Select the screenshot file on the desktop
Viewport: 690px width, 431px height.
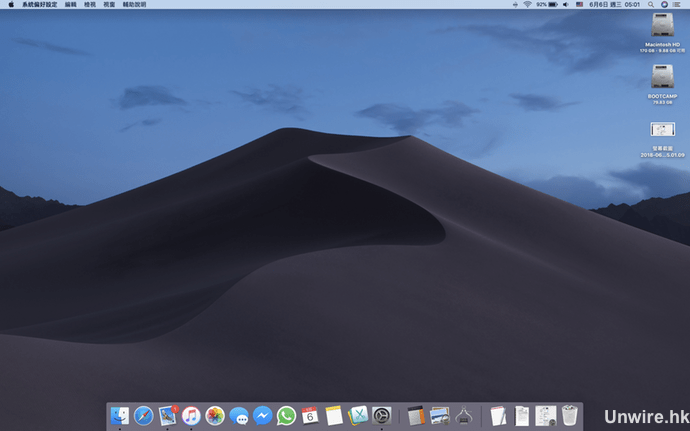(x=662, y=129)
